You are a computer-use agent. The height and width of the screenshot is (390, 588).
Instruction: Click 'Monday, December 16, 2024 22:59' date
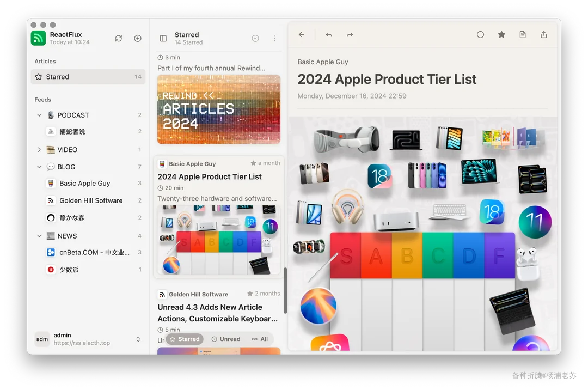tap(352, 96)
